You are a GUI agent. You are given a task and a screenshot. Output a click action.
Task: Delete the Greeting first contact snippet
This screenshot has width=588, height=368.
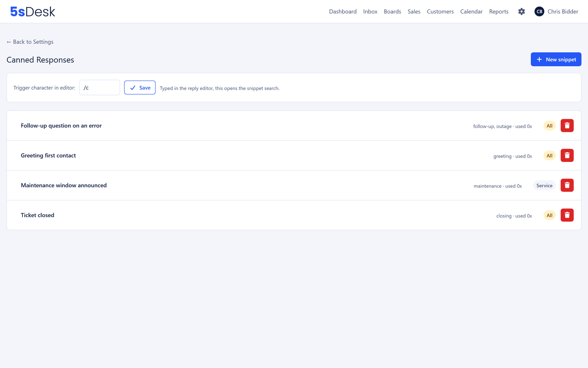click(567, 155)
